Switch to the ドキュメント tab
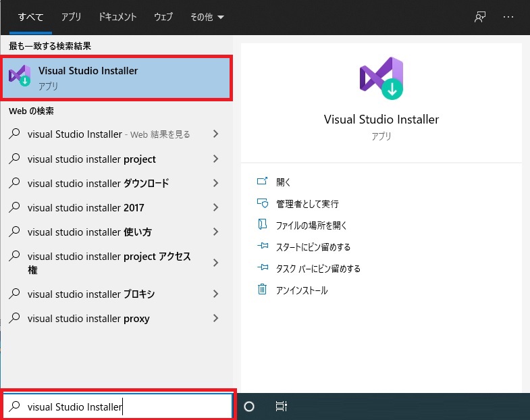 click(x=117, y=17)
